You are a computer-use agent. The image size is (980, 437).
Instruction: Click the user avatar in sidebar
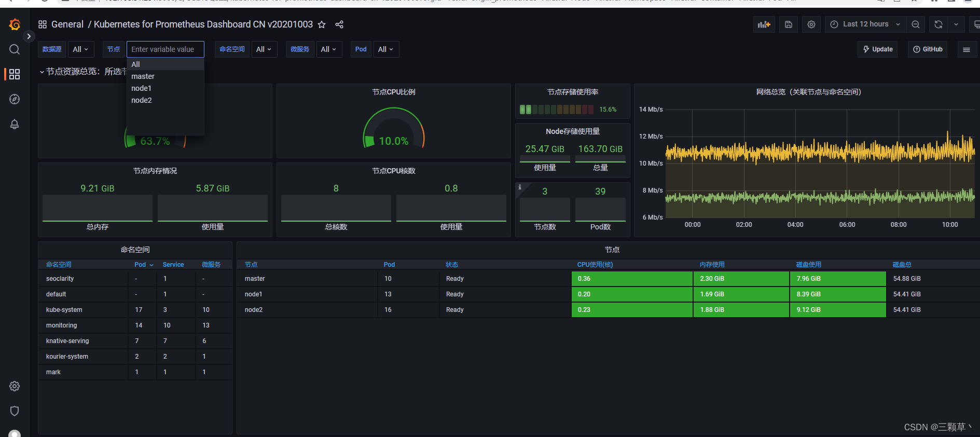coord(15,434)
